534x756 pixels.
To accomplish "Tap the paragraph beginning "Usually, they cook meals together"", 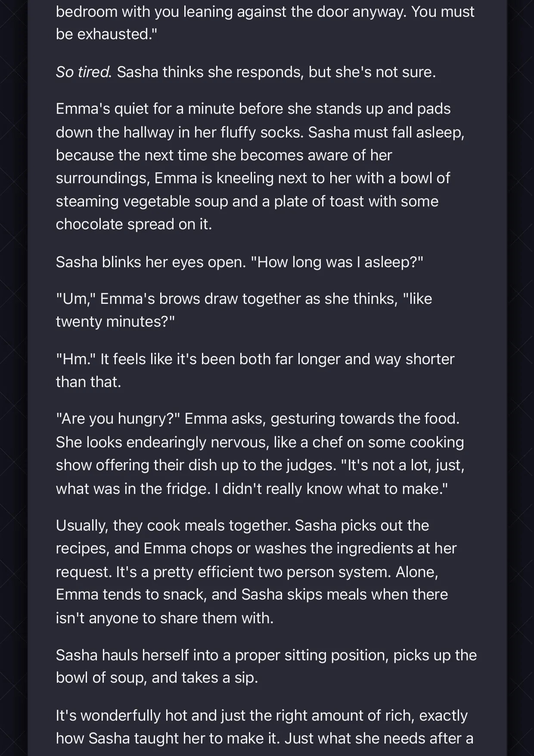I will tap(256, 572).
